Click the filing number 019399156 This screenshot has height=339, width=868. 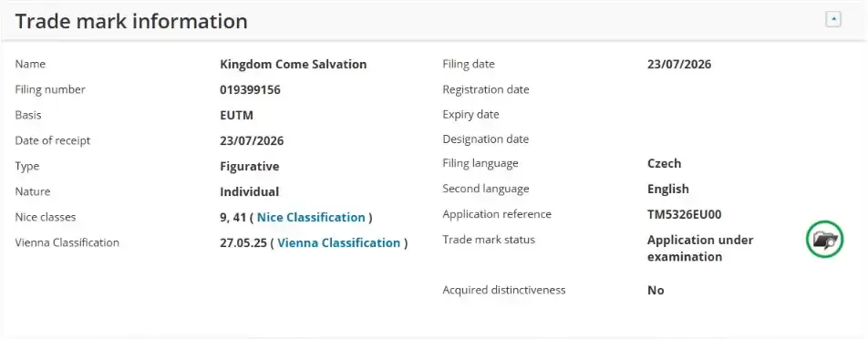click(250, 89)
